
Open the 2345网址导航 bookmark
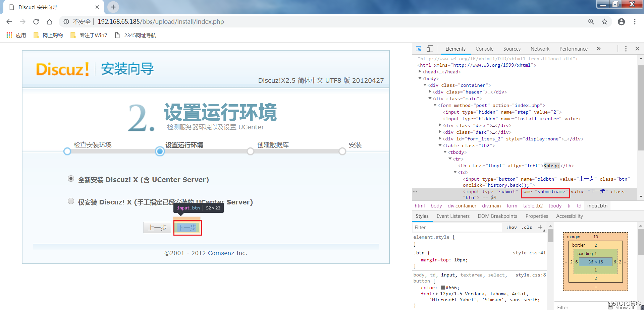136,35
